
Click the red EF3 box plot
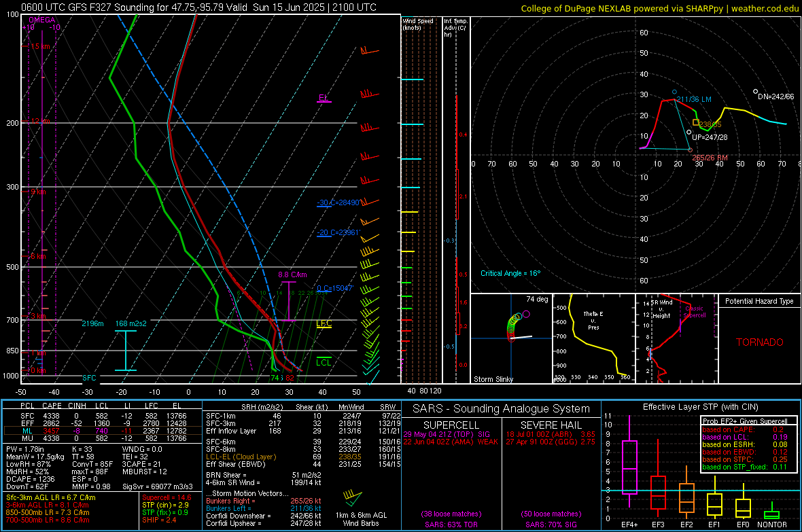pyautogui.click(x=658, y=492)
